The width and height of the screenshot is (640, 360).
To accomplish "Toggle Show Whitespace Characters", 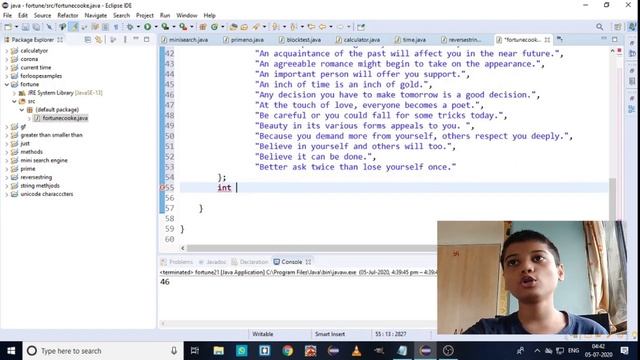I will pos(116,27).
